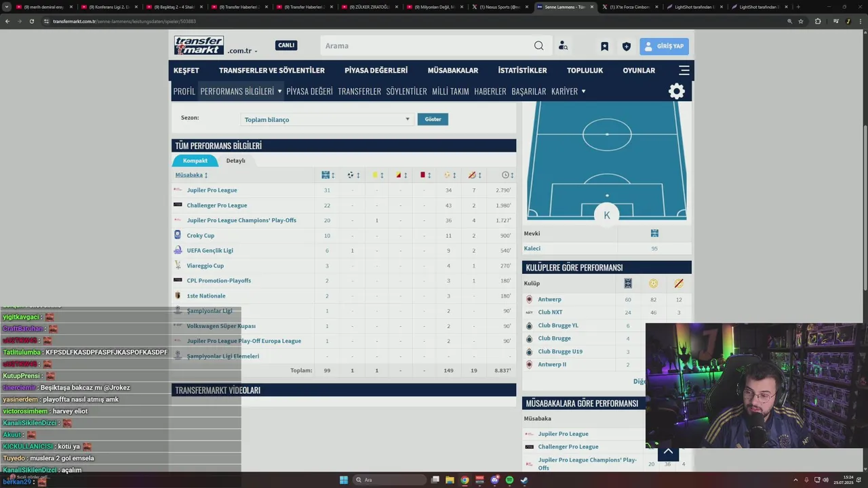The width and height of the screenshot is (868, 488).
Task: Open Challenger Pro League table link
Action: point(217,205)
